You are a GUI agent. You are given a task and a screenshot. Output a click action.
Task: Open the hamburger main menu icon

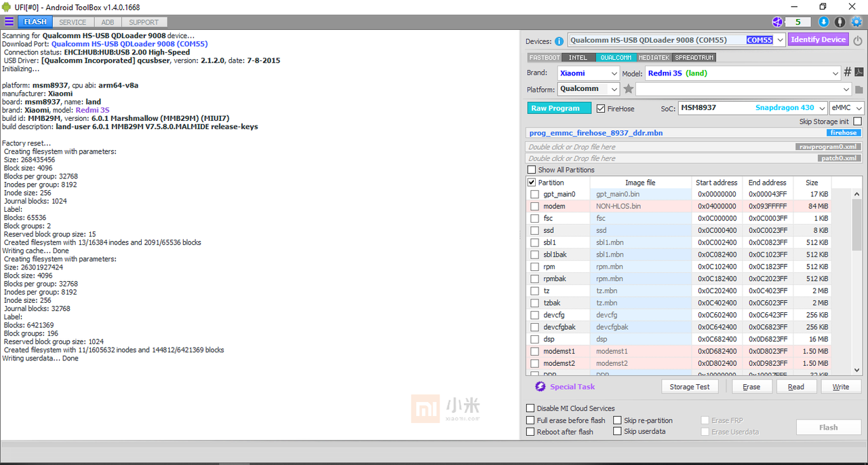(x=9, y=22)
